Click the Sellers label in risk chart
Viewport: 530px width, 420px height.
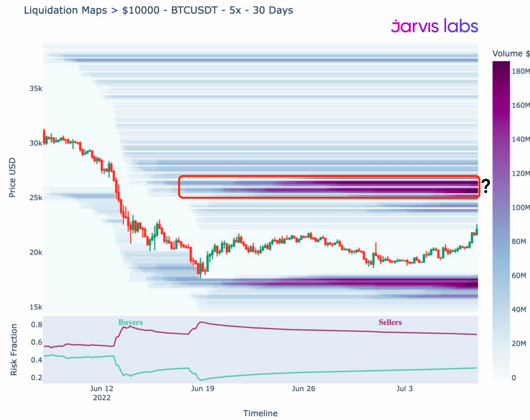[390, 322]
